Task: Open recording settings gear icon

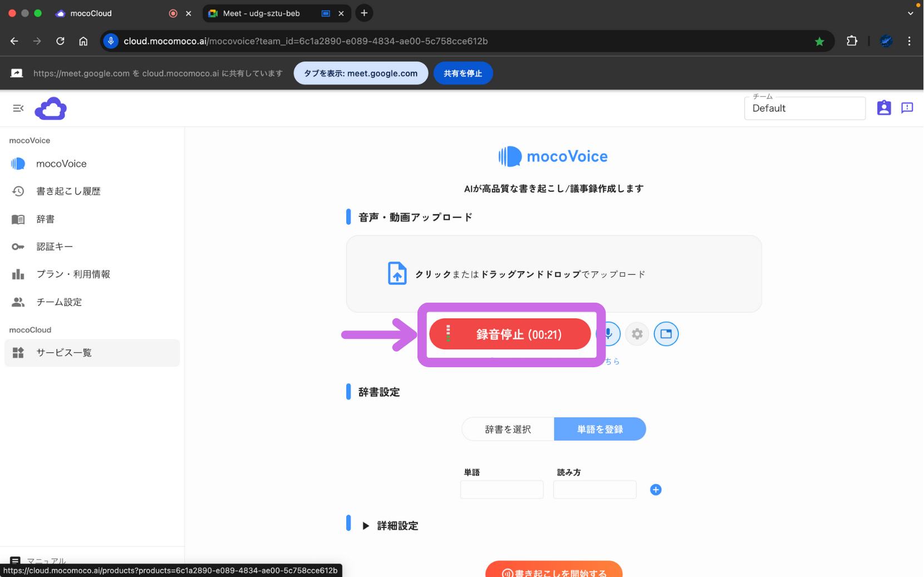Action: 637,334
